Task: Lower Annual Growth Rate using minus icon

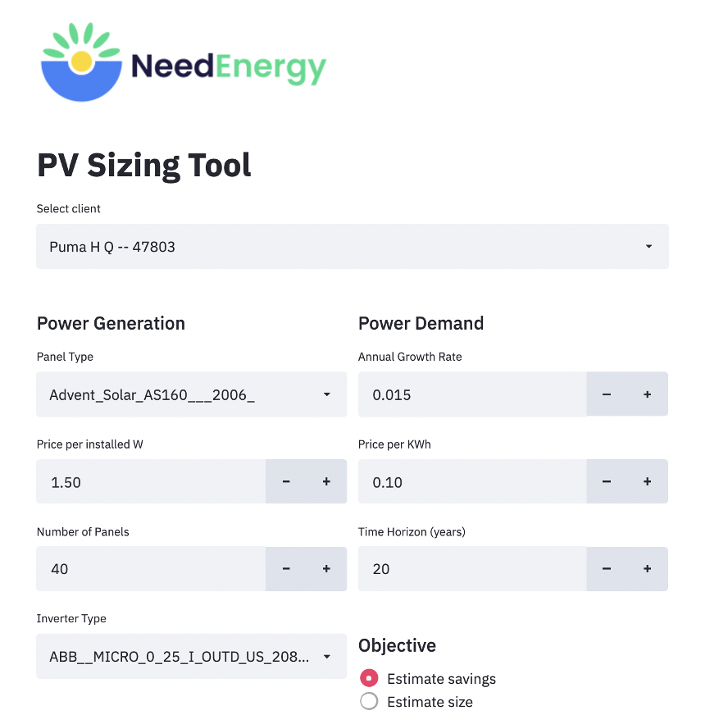Action: click(607, 394)
